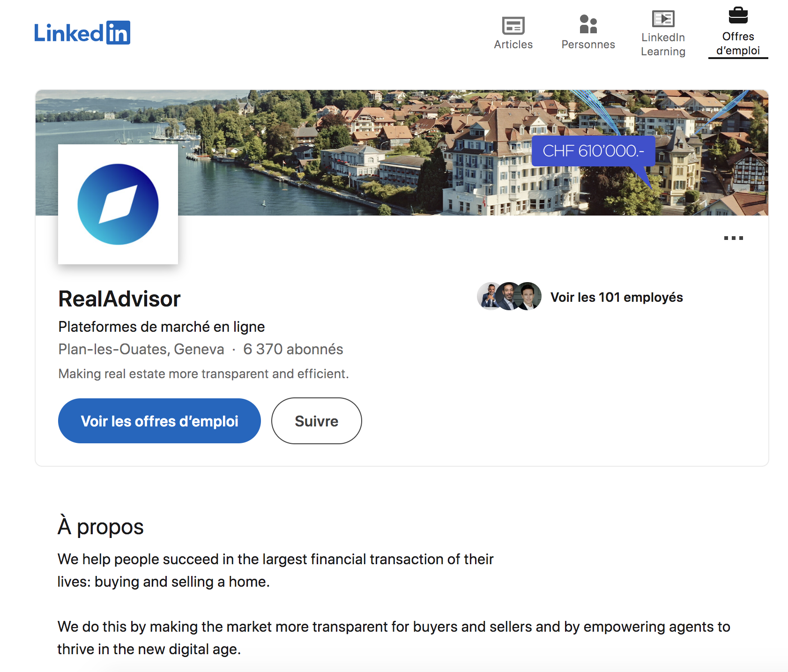The height and width of the screenshot is (672, 788).
Task: Click the LinkedIn logo
Action: [x=82, y=33]
